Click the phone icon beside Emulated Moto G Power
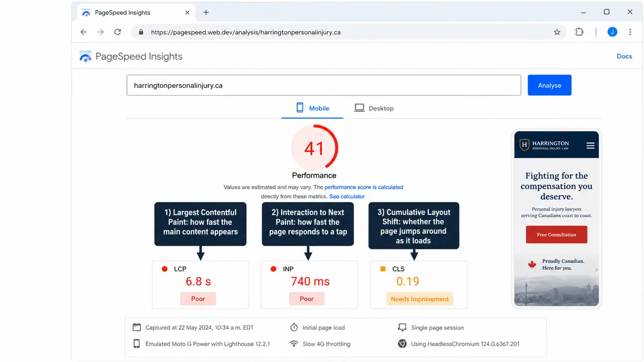 click(x=136, y=344)
